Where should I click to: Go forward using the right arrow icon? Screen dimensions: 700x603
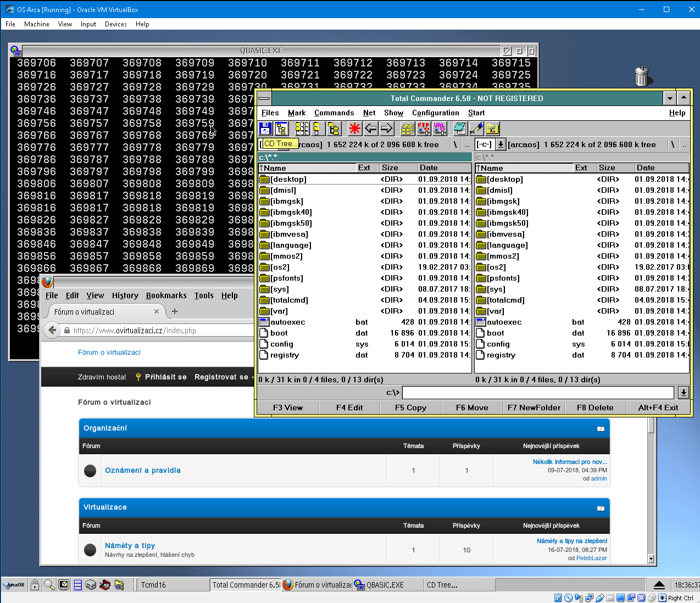point(387,129)
